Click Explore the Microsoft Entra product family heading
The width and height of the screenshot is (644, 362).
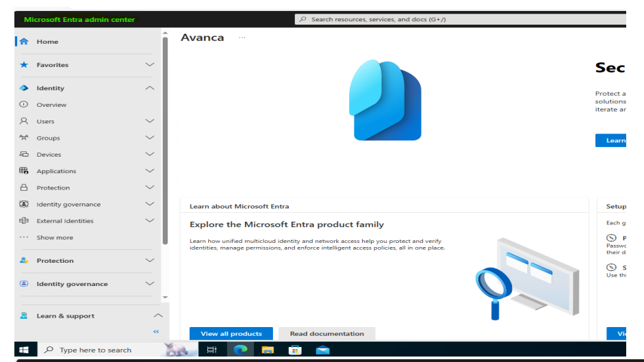[x=287, y=224]
